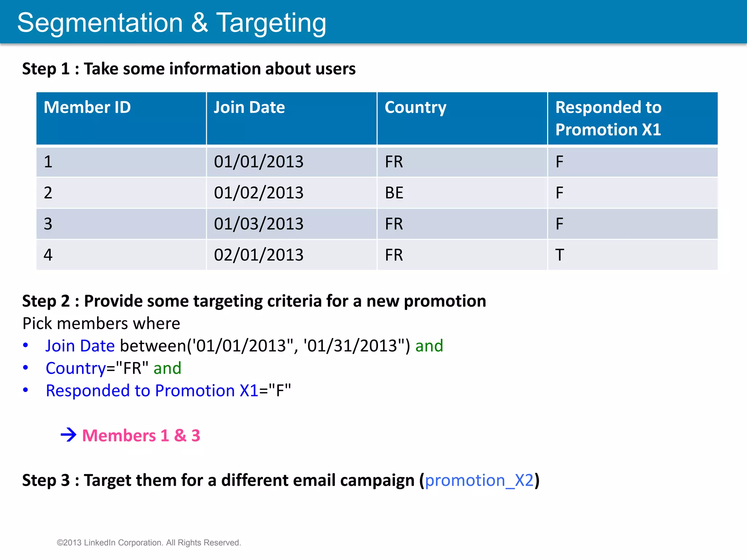Click the 'Segmentation & Targeting' slide title
Viewport: 747px width, 560px height.
pos(172,23)
